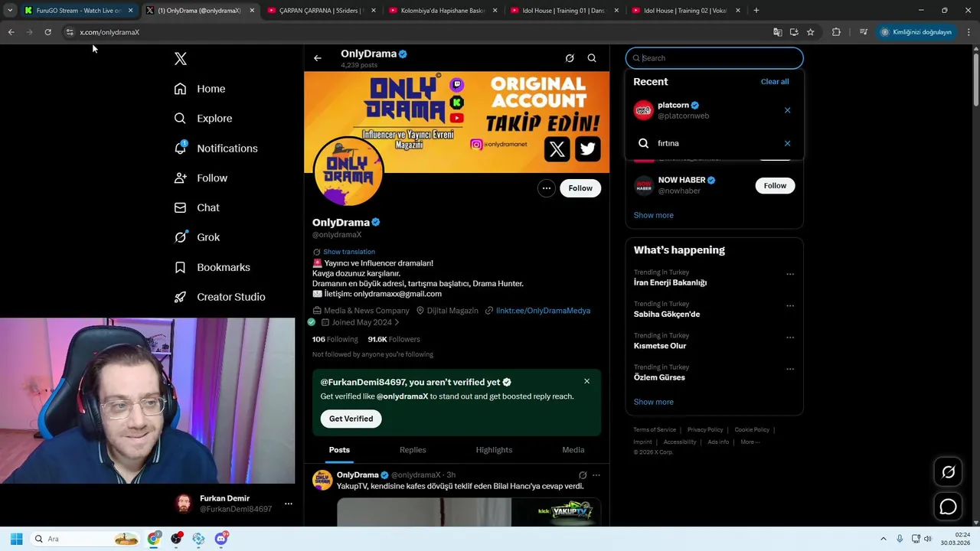Remove fırtına from recent searches
980x551 pixels.
pyautogui.click(x=787, y=143)
